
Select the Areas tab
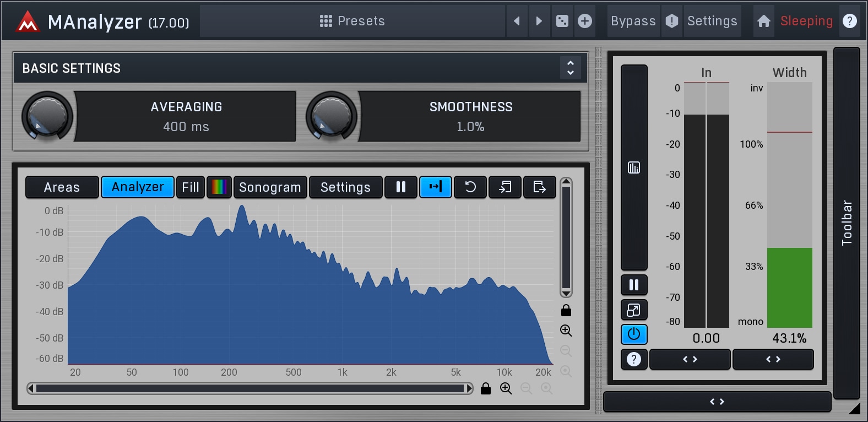pyautogui.click(x=62, y=187)
